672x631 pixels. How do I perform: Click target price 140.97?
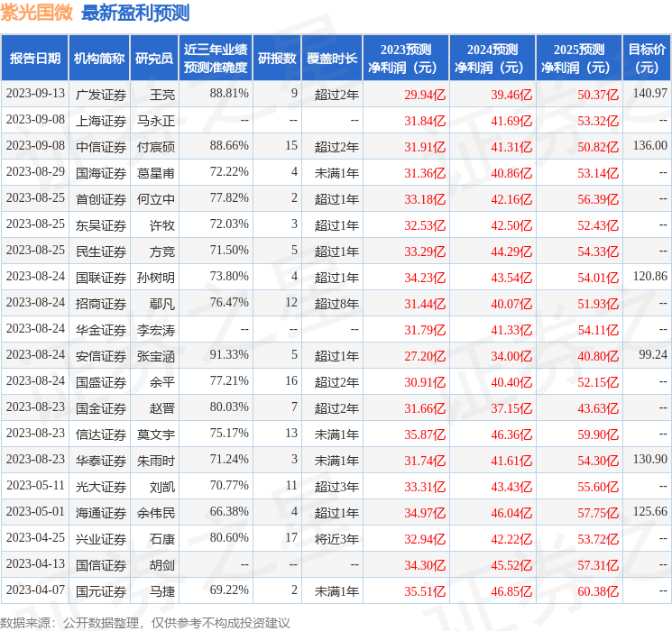(649, 94)
